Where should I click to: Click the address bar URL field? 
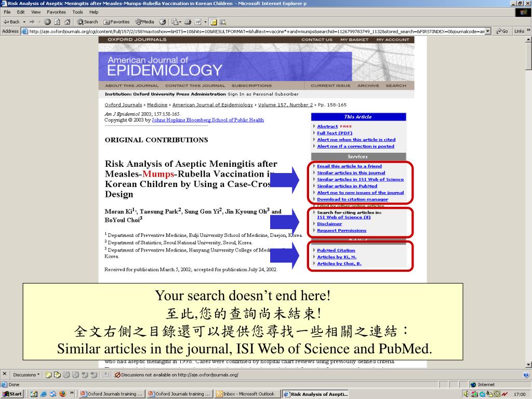[257, 31]
